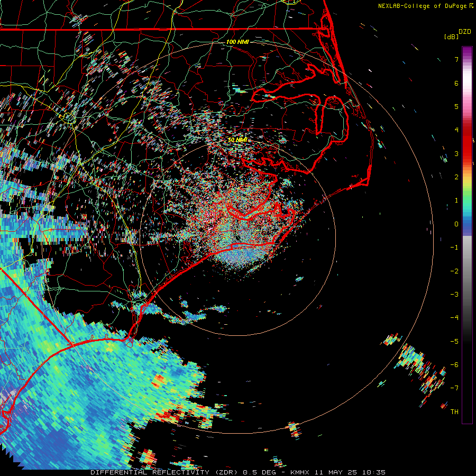Viewport: 476px width, 476px height.
Task: Click the 11 MAY 25 date text
Action: click(x=336, y=472)
